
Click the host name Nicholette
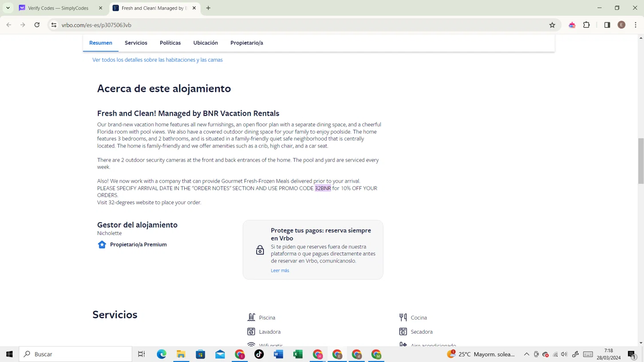pos(109,233)
